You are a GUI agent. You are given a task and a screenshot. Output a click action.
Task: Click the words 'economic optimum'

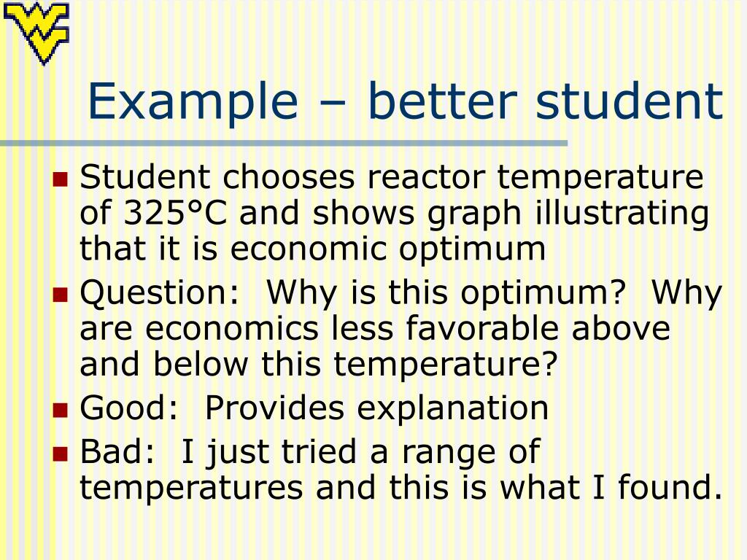[x=388, y=249]
